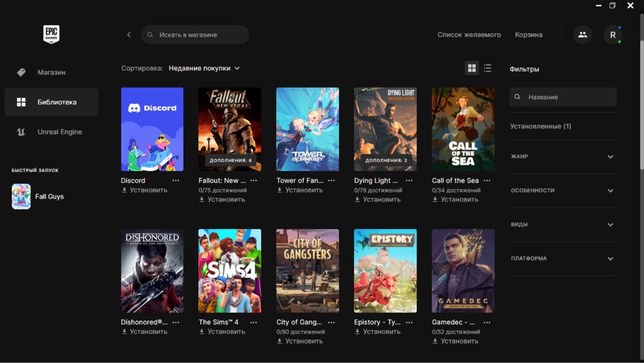644x363 pixels.
Task: Open The Sims 4 cover art
Action: (x=230, y=271)
